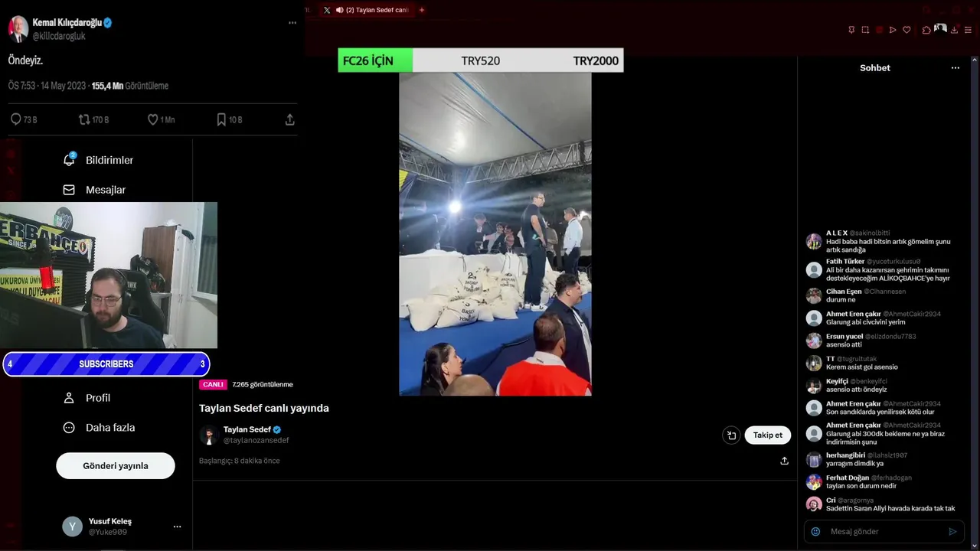Click the Başlangıç: 8 dakika önce text
Image resolution: width=980 pixels, height=551 pixels.
(240, 461)
